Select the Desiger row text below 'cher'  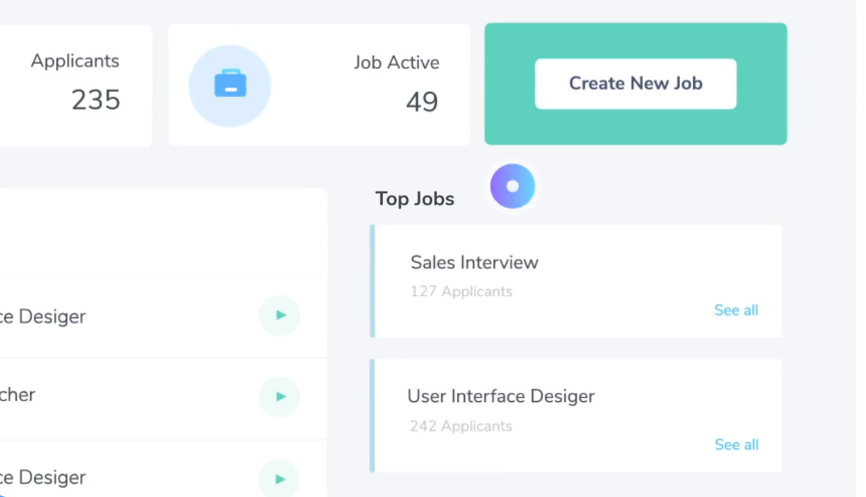tap(43, 477)
